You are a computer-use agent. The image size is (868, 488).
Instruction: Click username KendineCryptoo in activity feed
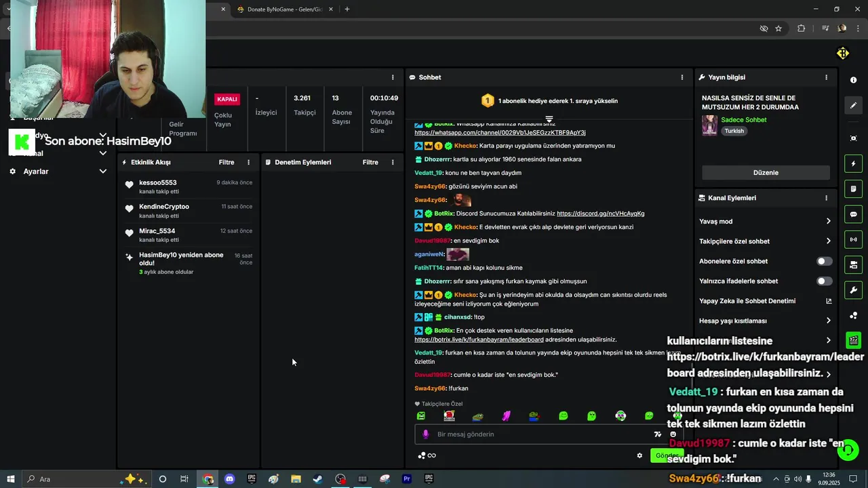click(164, 207)
